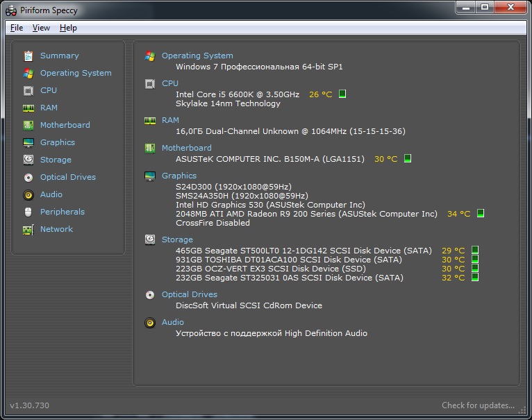Click the window resize grip in corner
This screenshot has width=532, height=420.
(x=522, y=410)
